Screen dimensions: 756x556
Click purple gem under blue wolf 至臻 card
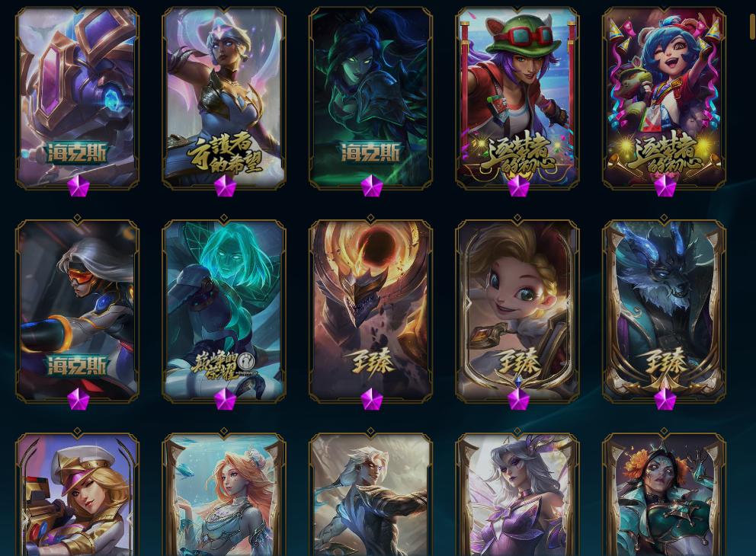665,399
